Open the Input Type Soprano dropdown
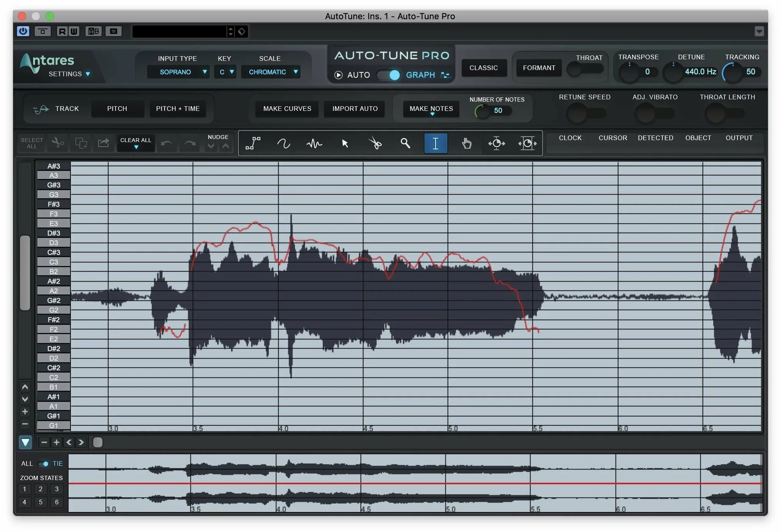The width and height of the screenshot is (781, 532). pos(178,72)
